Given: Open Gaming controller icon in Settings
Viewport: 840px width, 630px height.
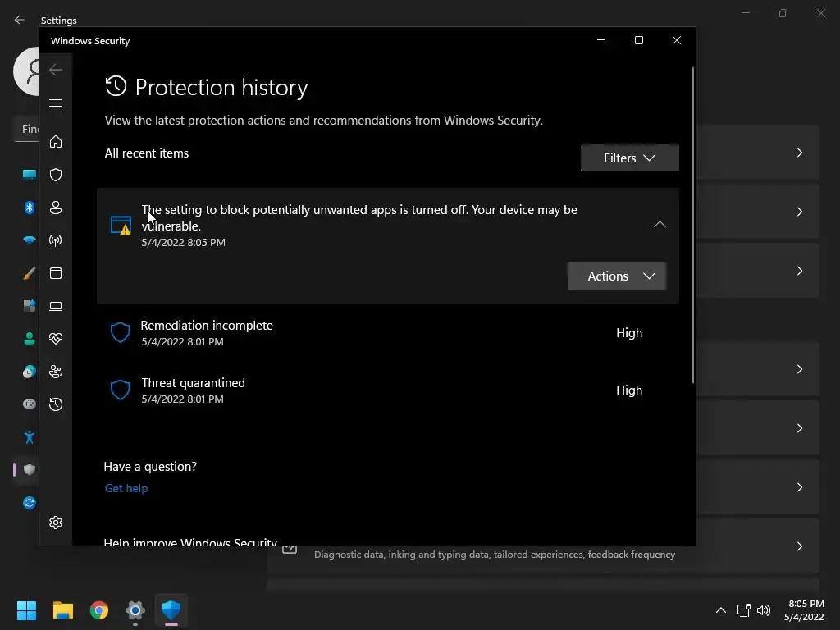Looking at the screenshot, I should (x=29, y=404).
